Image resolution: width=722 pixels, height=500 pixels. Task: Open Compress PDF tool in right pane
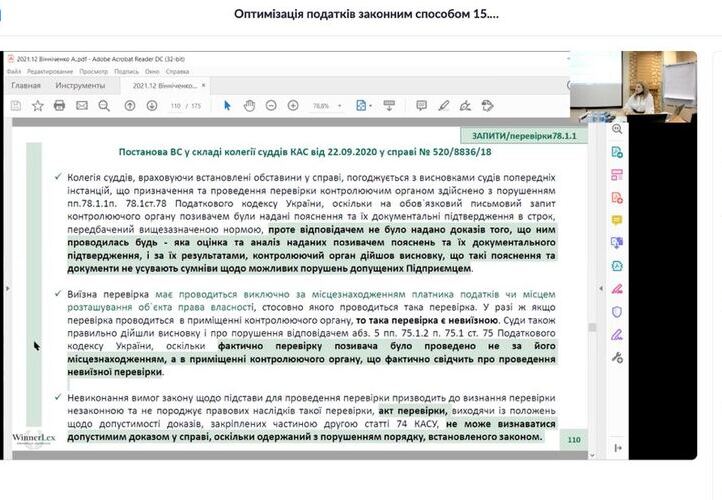click(x=617, y=266)
